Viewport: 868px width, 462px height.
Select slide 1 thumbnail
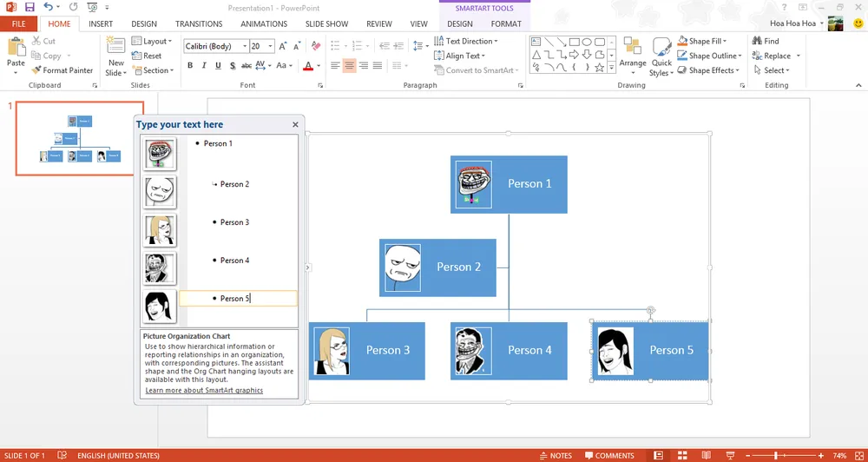(80, 138)
